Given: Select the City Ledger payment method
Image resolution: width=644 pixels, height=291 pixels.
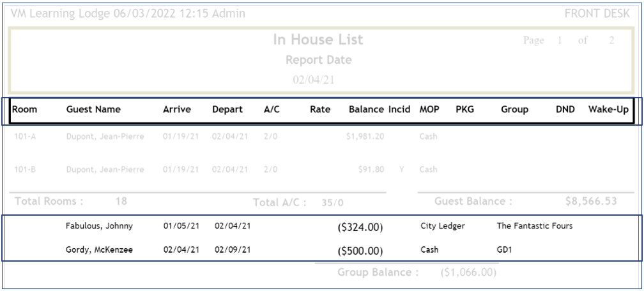Looking at the screenshot, I should [x=441, y=225].
